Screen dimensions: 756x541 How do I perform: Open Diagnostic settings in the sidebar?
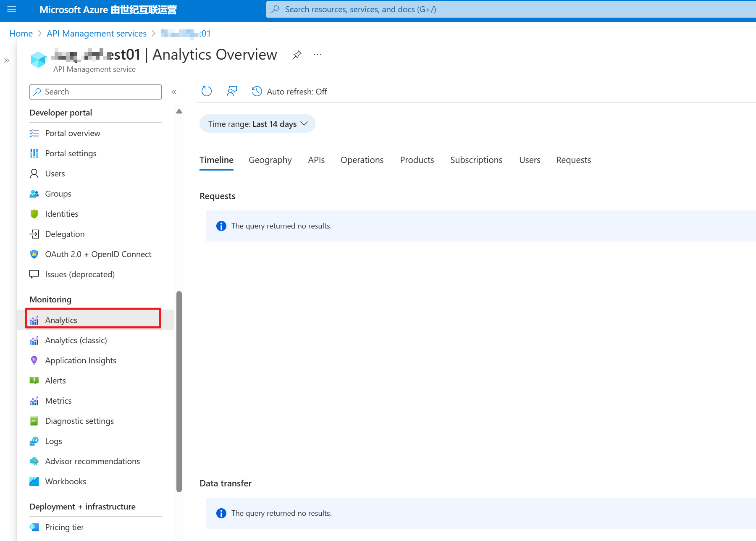tap(79, 421)
